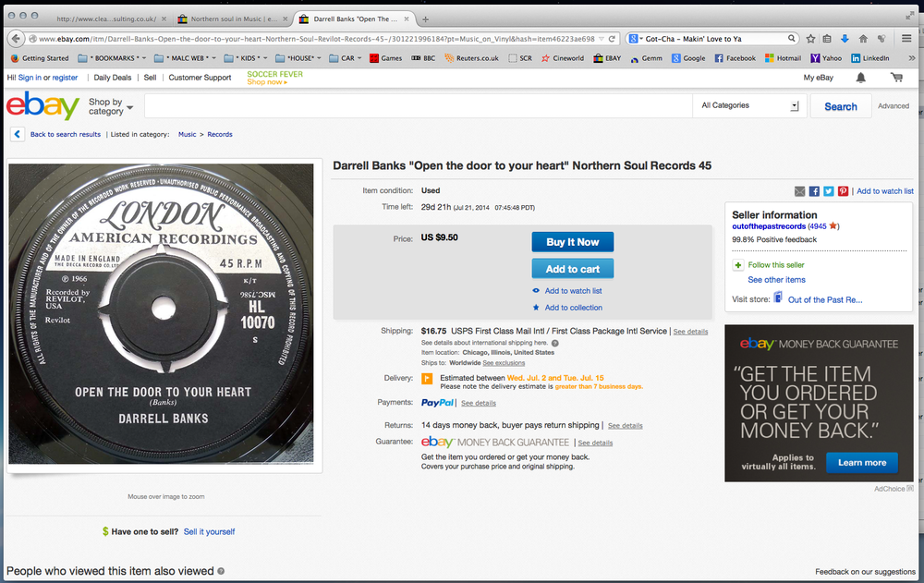Click the Buy It Now button
Screen dimensions: 924x583
[573, 242]
